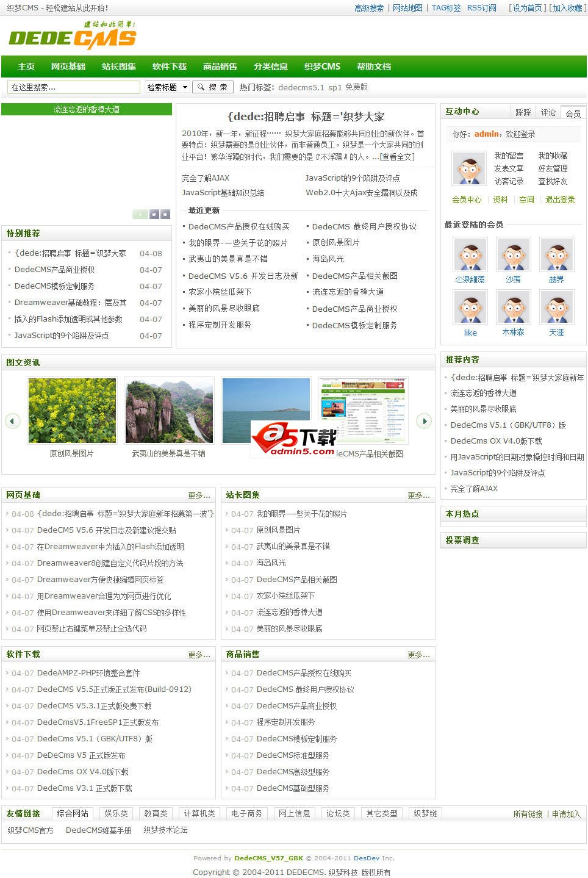Open the DedeCMS_V57_GBK footer link

pyautogui.click(x=268, y=858)
